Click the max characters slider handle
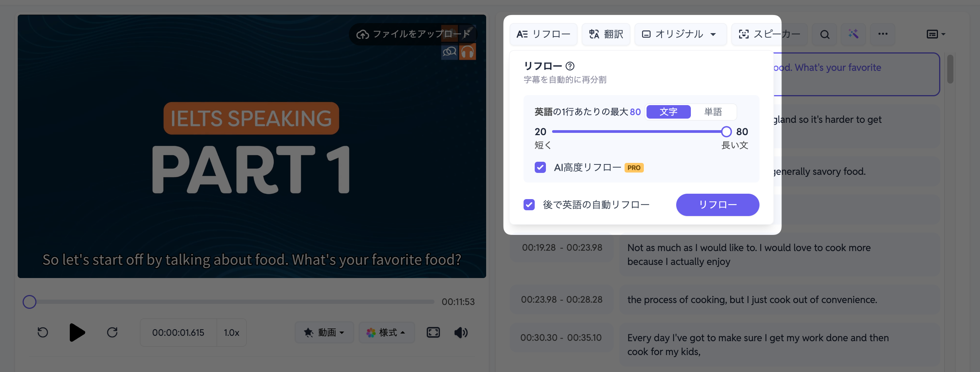 click(726, 132)
